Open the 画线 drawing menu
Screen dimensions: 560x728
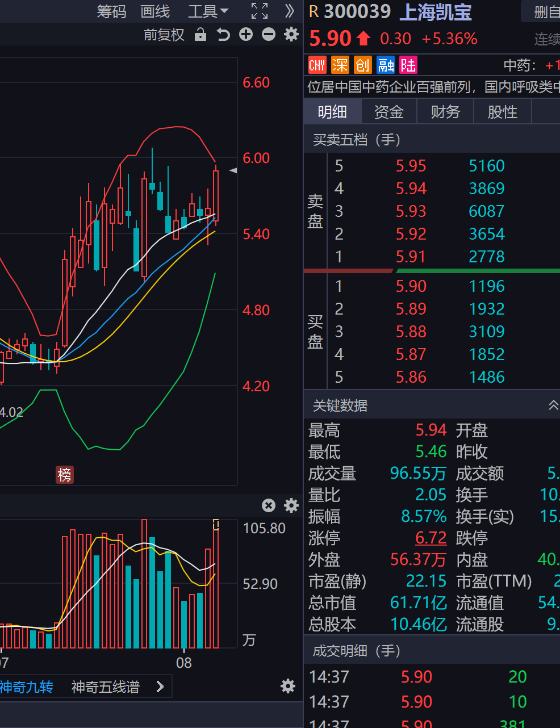[x=155, y=11]
